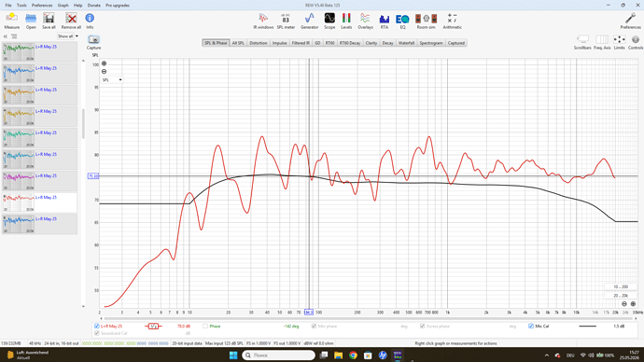Collapse the measurements panel
The height and width of the screenshot is (362, 644).
(6, 36)
